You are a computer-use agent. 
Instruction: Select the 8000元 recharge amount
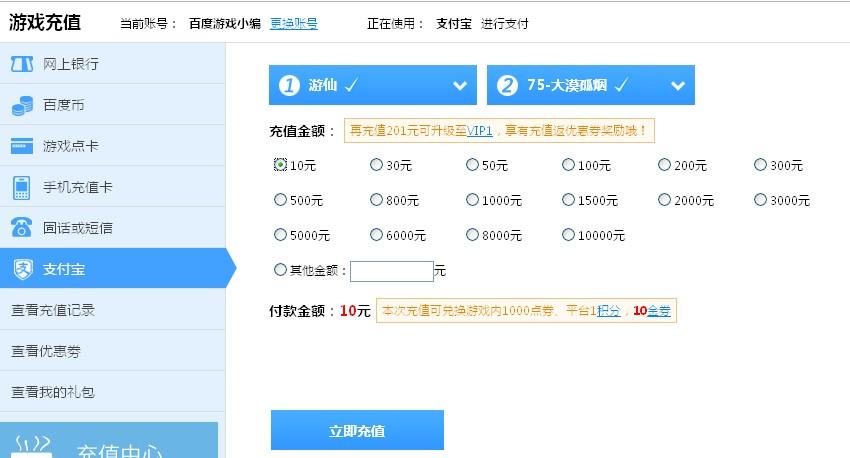[472, 234]
